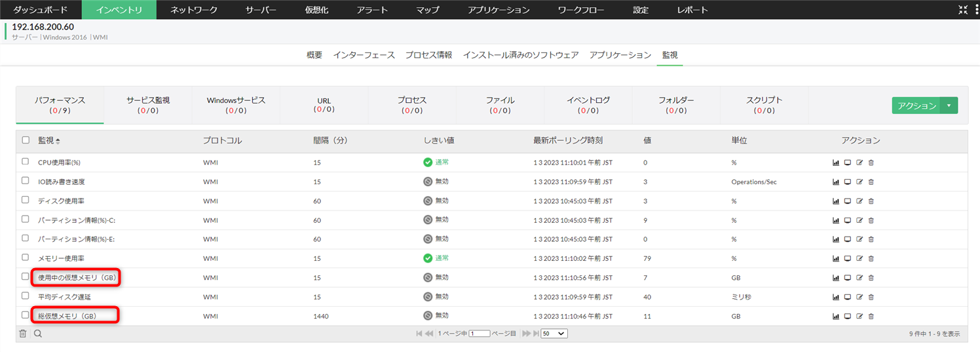Screen dimensions: 980x352
Task: Expand the アクション button dropdown arrow
Action: 949,106
